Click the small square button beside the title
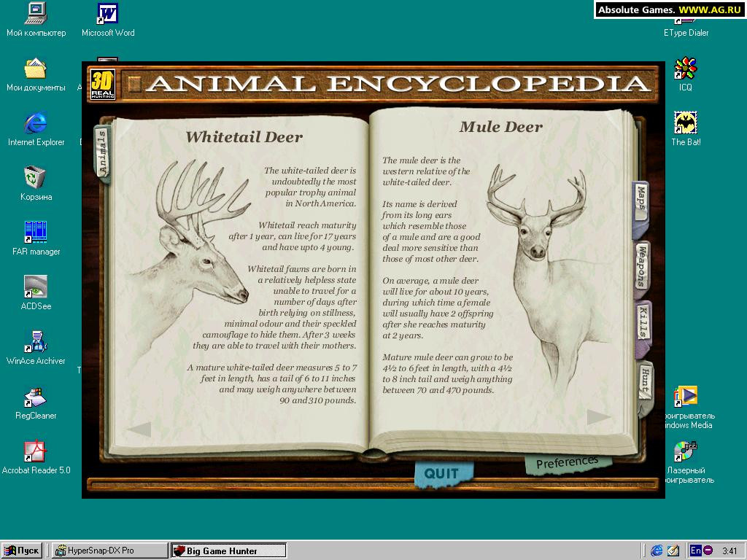Image resolution: width=747 pixels, height=560 pixels. 134,84
